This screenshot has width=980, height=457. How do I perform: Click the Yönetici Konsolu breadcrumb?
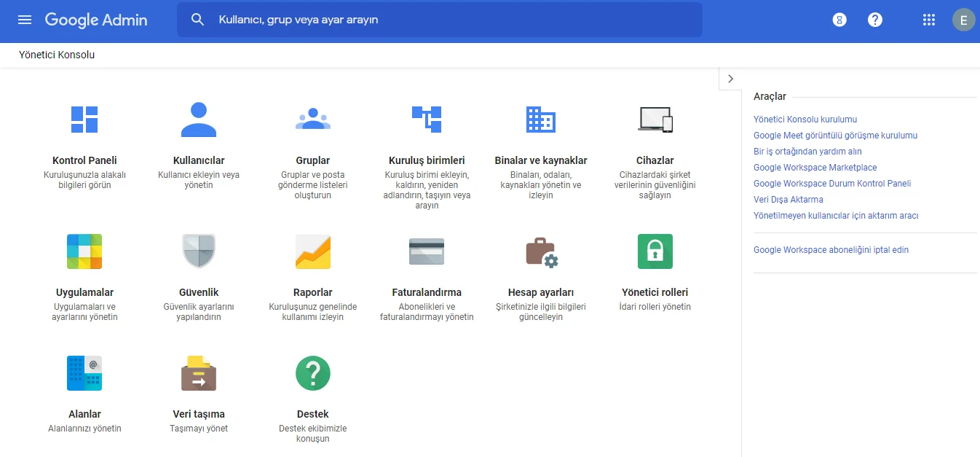coord(57,55)
